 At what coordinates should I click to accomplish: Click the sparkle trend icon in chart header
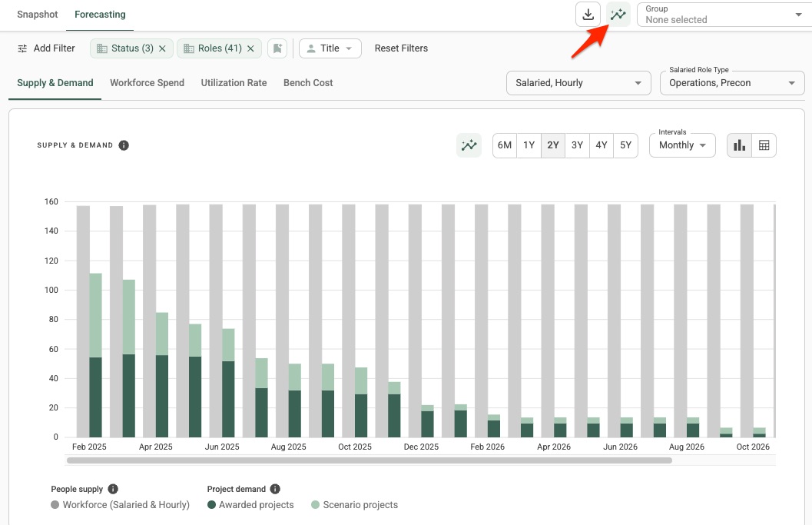point(469,145)
